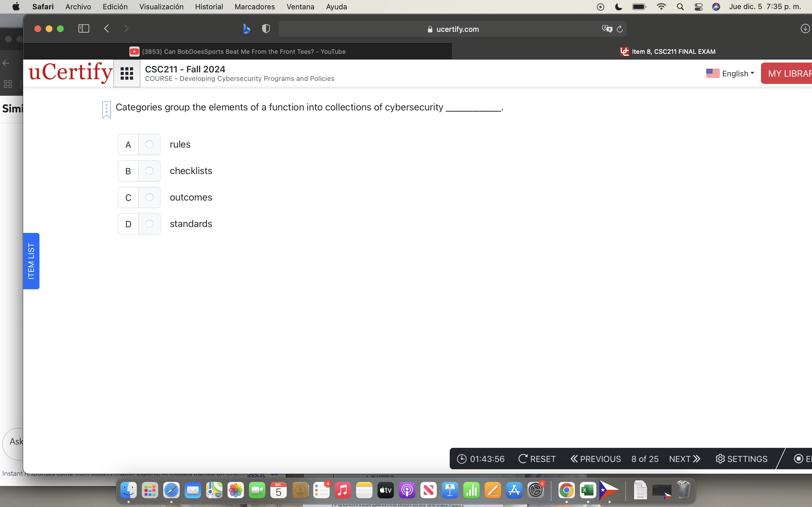Go to PREVIOUS exam question
The height and width of the screenshot is (507, 812).
[x=595, y=459]
